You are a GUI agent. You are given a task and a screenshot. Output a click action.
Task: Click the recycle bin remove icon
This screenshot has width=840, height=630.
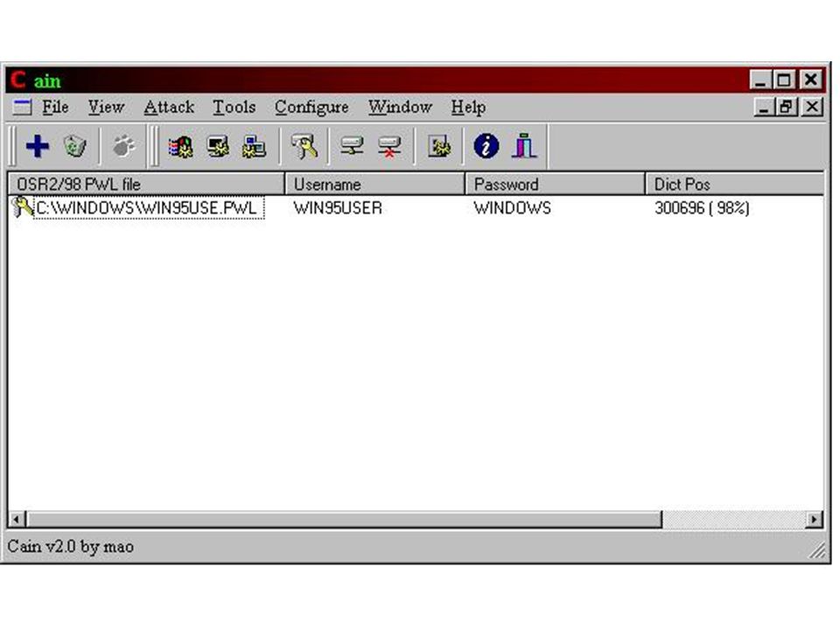coord(75,146)
